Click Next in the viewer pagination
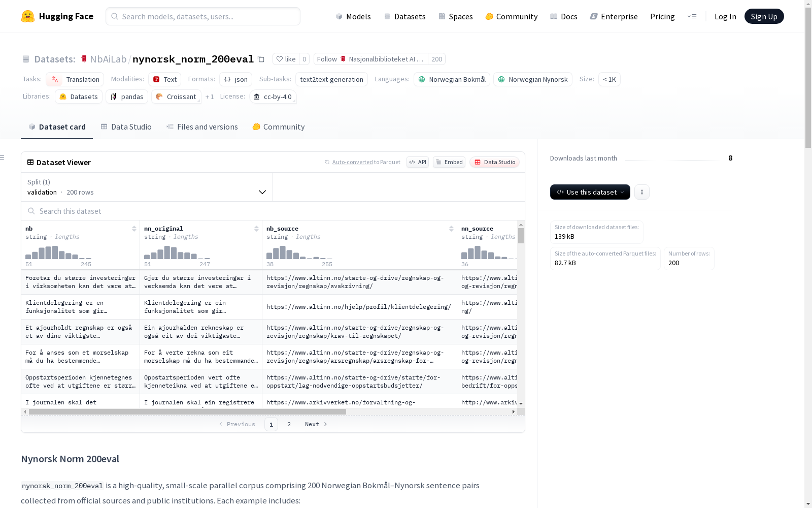 click(316, 424)
